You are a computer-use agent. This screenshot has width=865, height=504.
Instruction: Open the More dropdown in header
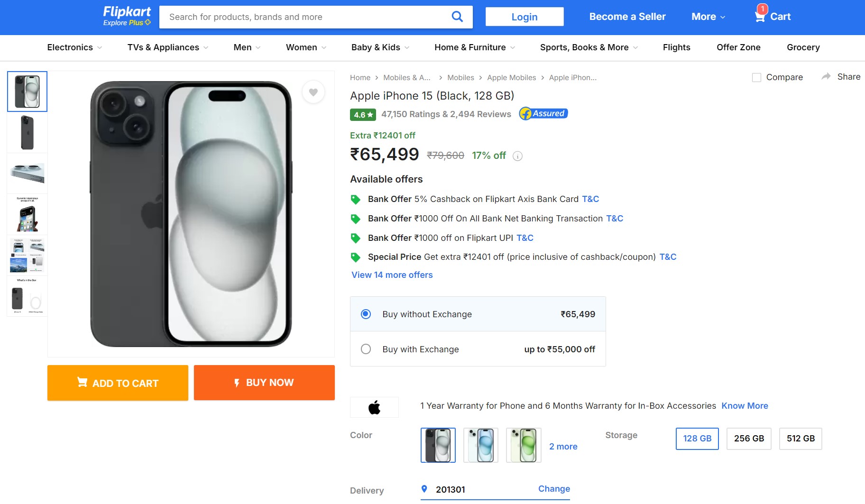[x=708, y=17]
